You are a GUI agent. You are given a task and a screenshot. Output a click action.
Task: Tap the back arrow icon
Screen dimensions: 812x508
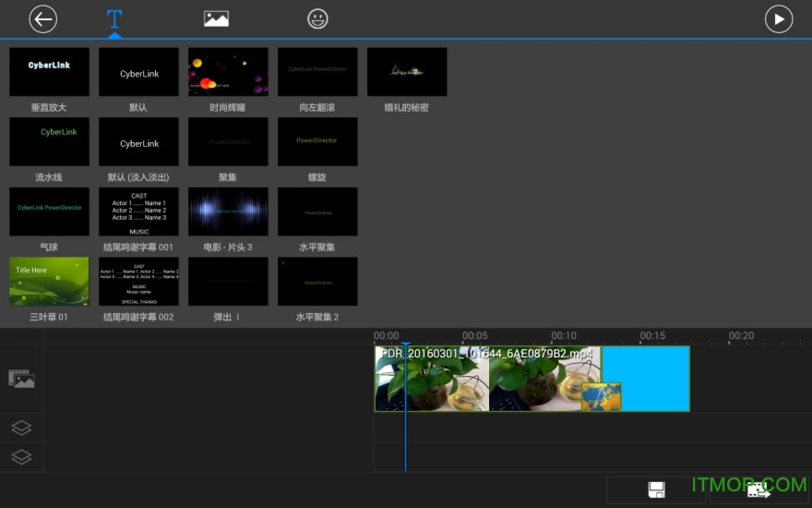pos(42,18)
